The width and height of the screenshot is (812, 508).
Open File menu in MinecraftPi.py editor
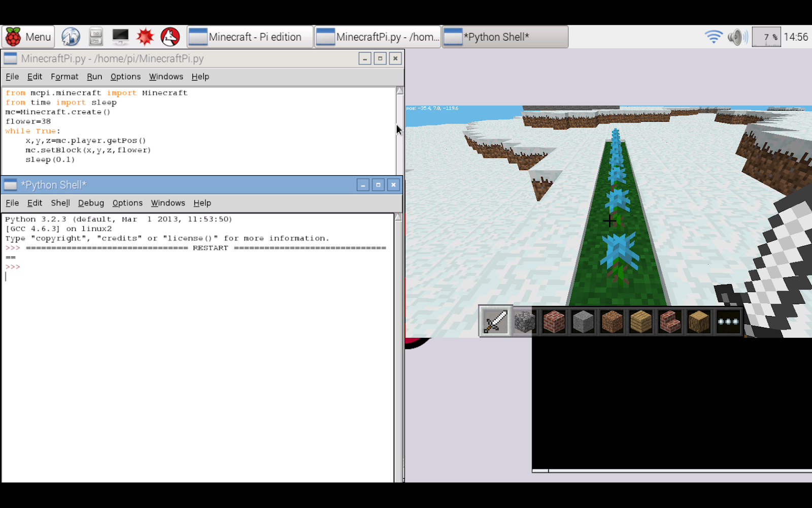click(12, 77)
